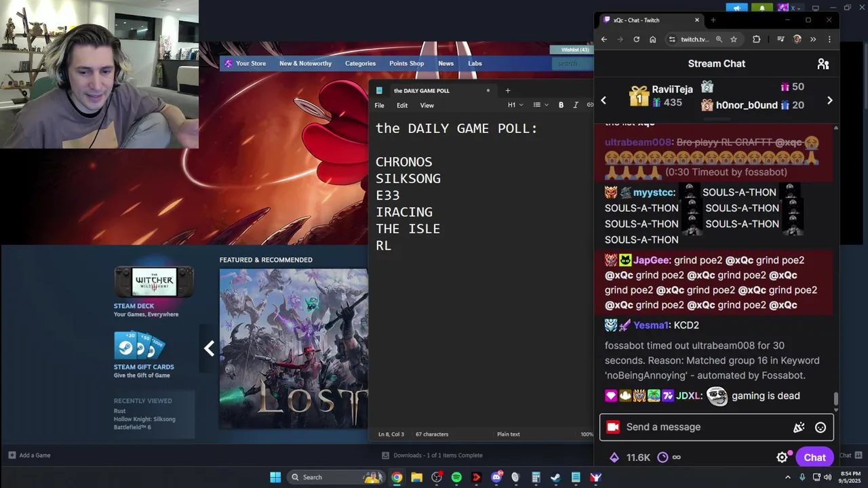Open Steam New & Noteworthy menu
The image size is (868, 488).
(x=305, y=64)
